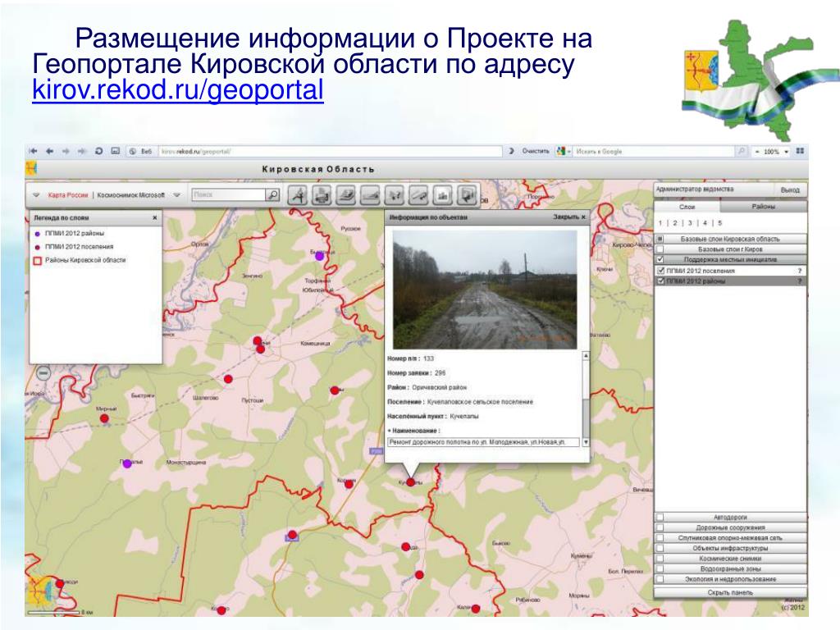Click the browser home/image icon after reload
Image resolution: width=840 pixels, height=630 pixels.
click(x=115, y=152)
